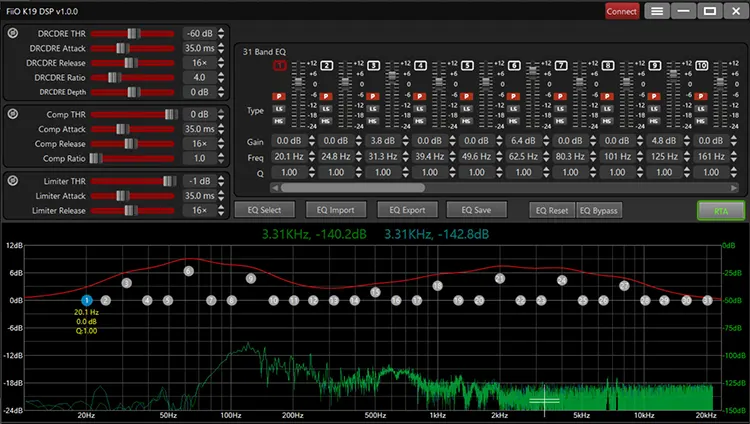Click the Limiter THR stepper arrows
Image resolution: width=750 pixels, height=424 pixels.
click(221, 181)
